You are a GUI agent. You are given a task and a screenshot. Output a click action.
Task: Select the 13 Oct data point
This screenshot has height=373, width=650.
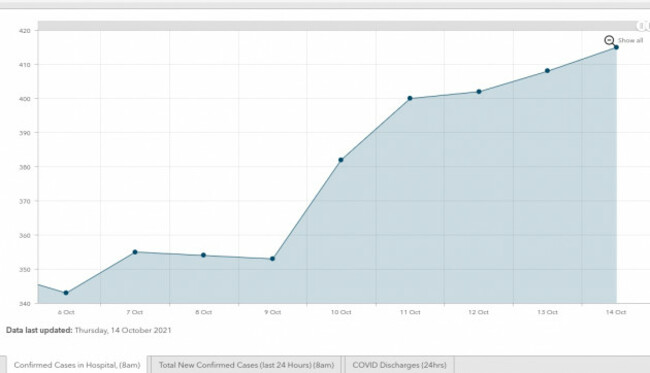point(547,71)
